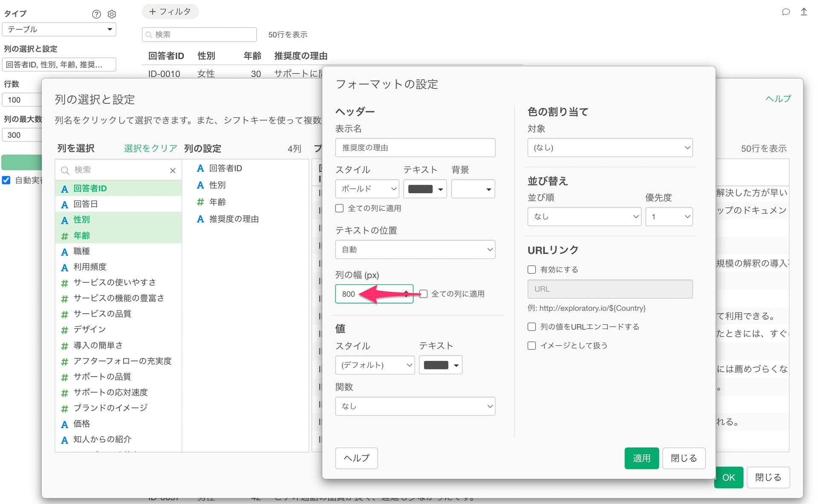This screenshot has height=504, width=818.
Task: Clear column search with X icon
Action: [x=173, y=170]
